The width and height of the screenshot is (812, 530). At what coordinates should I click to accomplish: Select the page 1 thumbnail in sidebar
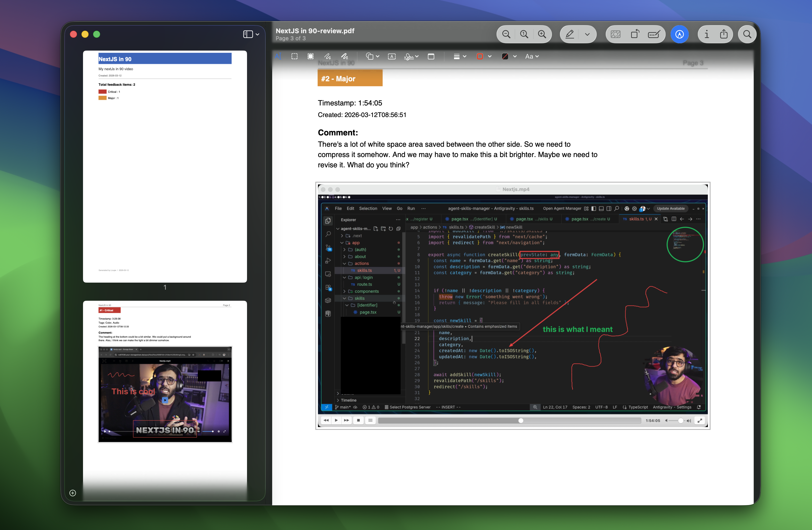click(165, 166)
